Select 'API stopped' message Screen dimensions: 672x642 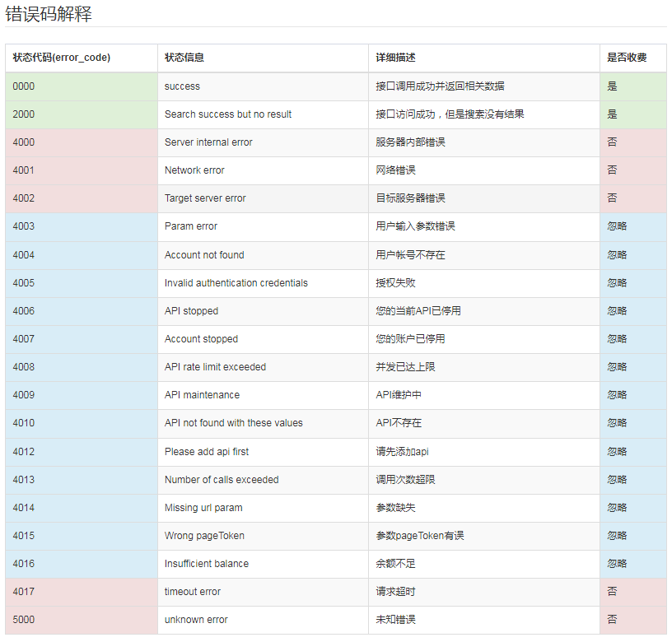(x=192, y=311)
